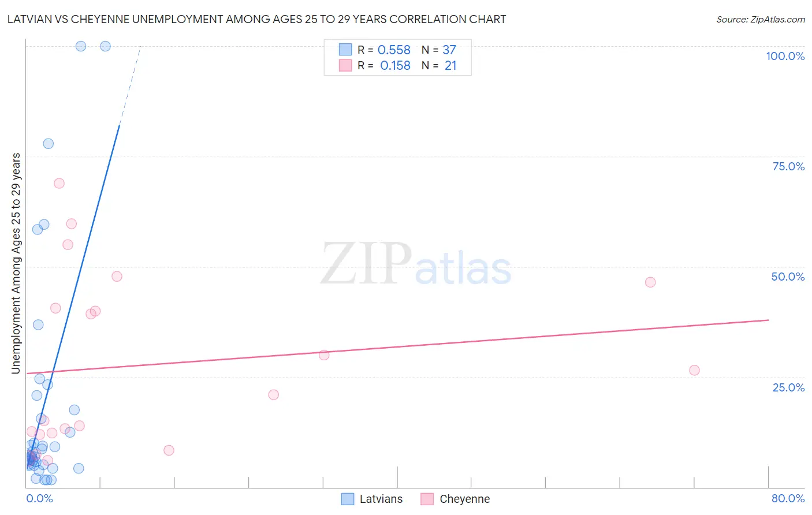Viewport: 812px width, 515px height.
Task: Select the Cheyenne legend label
Action: 464,499
